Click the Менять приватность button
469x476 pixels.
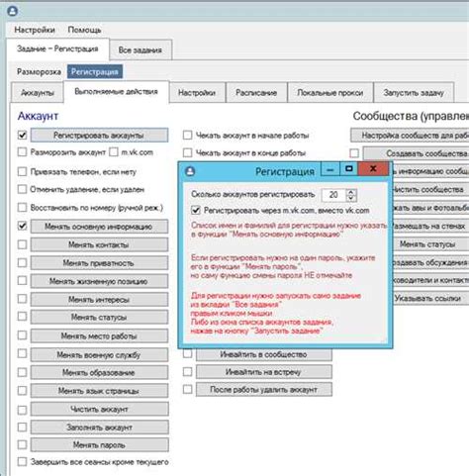pyautogui.click(x=99, y=263)
